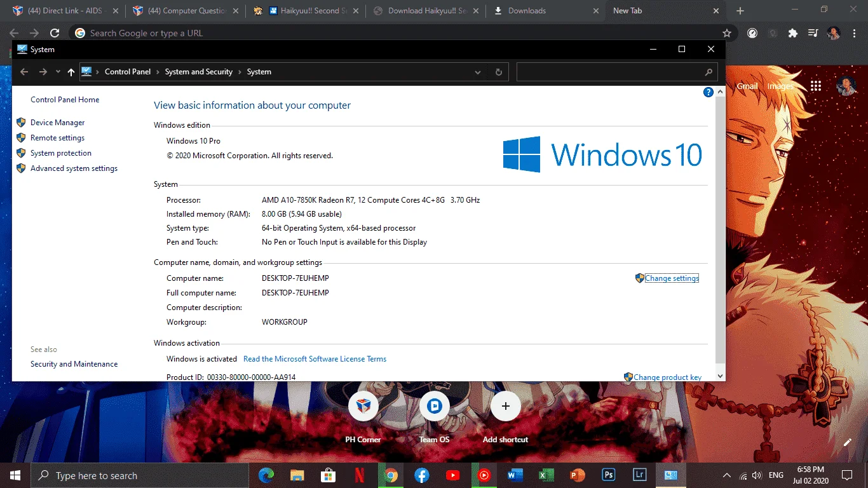Image resolution: width=868 pixels, height=488 pixels.
Task: Open the Google apps grid
Action: point(816,86)
